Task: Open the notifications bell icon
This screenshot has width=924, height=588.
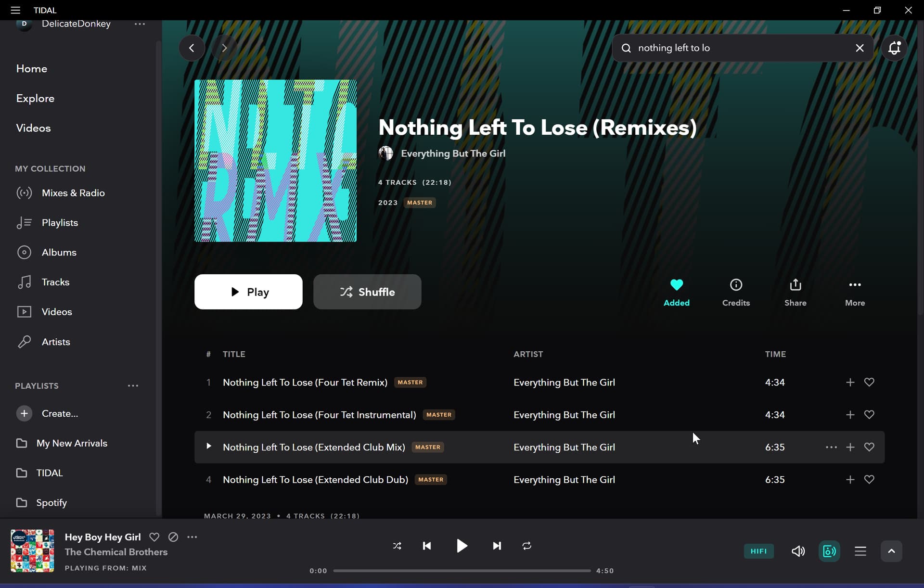Action: pyautogui.click(x=894, y=48)
